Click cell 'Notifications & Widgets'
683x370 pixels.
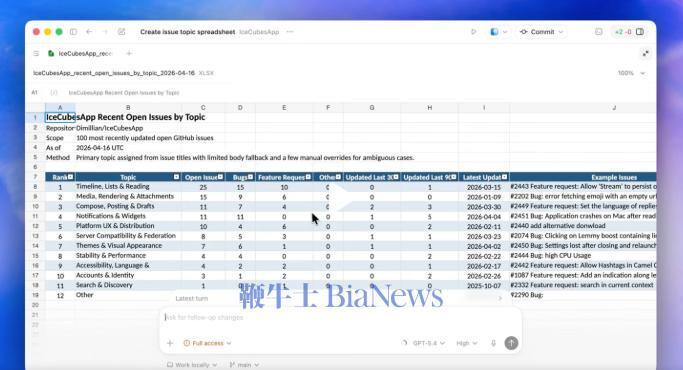pos(128,216)
